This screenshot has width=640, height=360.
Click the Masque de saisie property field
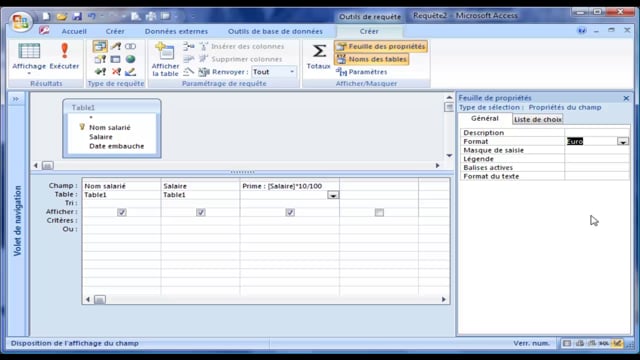click(x=597, y=150)
